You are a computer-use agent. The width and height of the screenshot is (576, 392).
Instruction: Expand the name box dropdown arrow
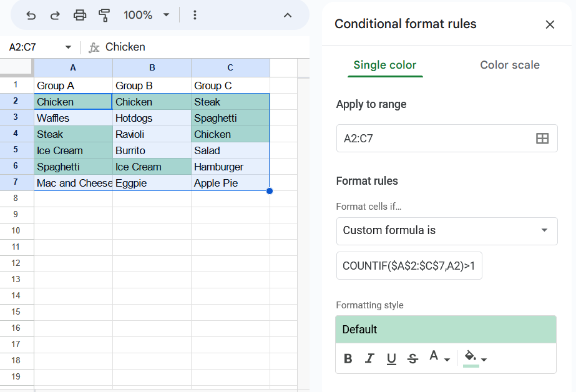pyautogui.click(x=68, y=47)
